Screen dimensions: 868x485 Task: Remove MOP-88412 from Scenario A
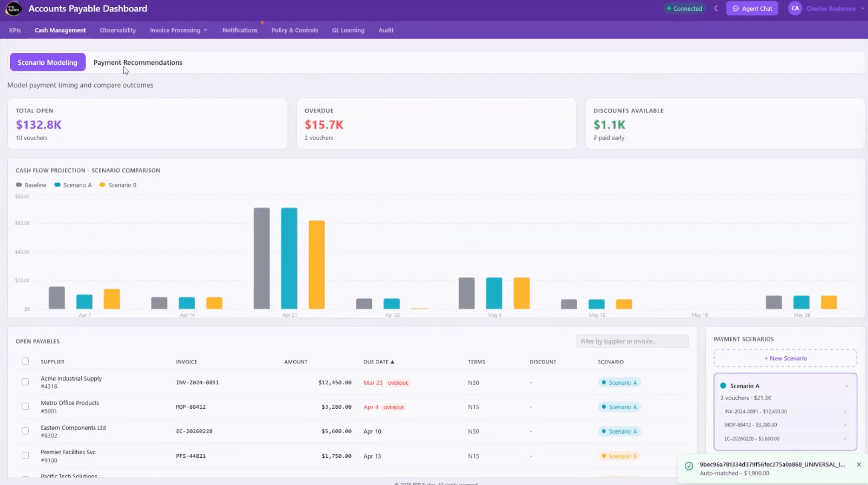845,425
